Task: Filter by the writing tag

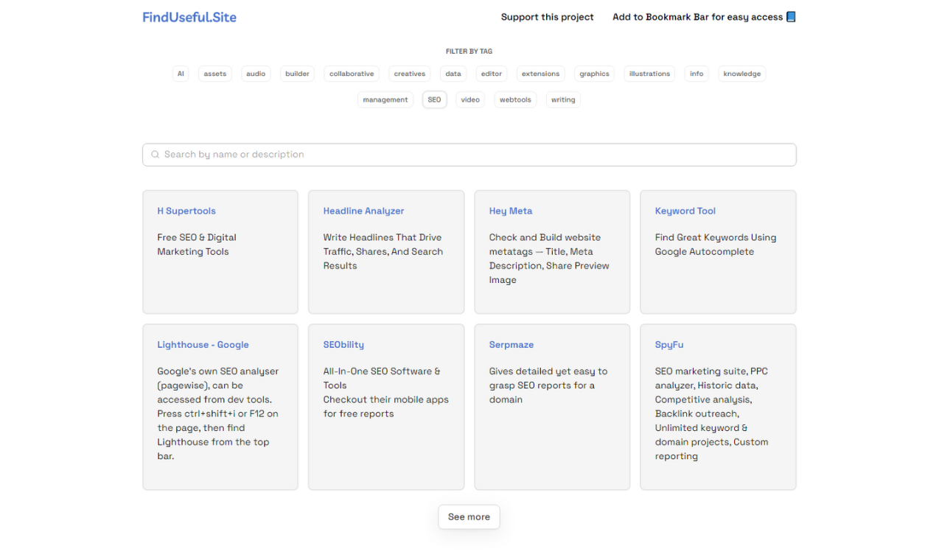Action: point(563,99)
